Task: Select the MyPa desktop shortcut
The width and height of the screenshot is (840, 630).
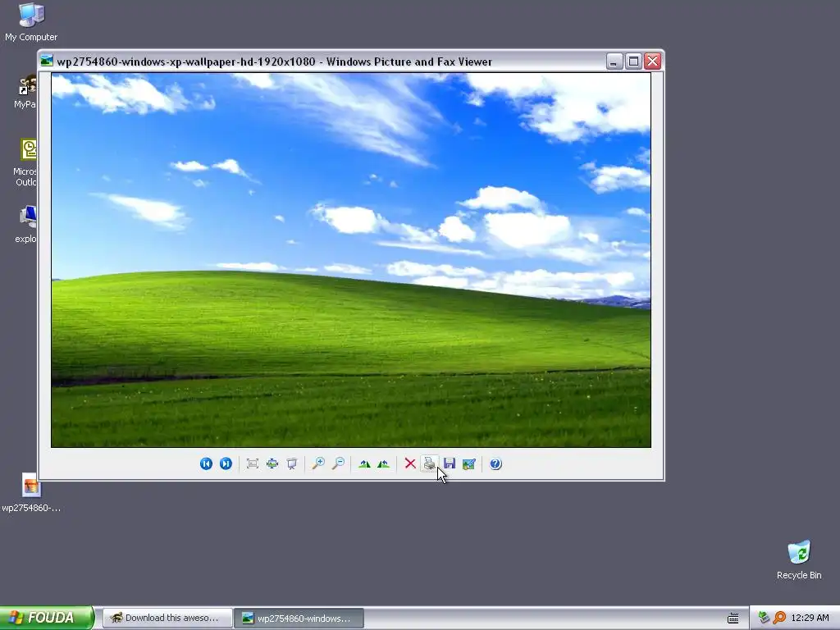Action: pos(25,92)
